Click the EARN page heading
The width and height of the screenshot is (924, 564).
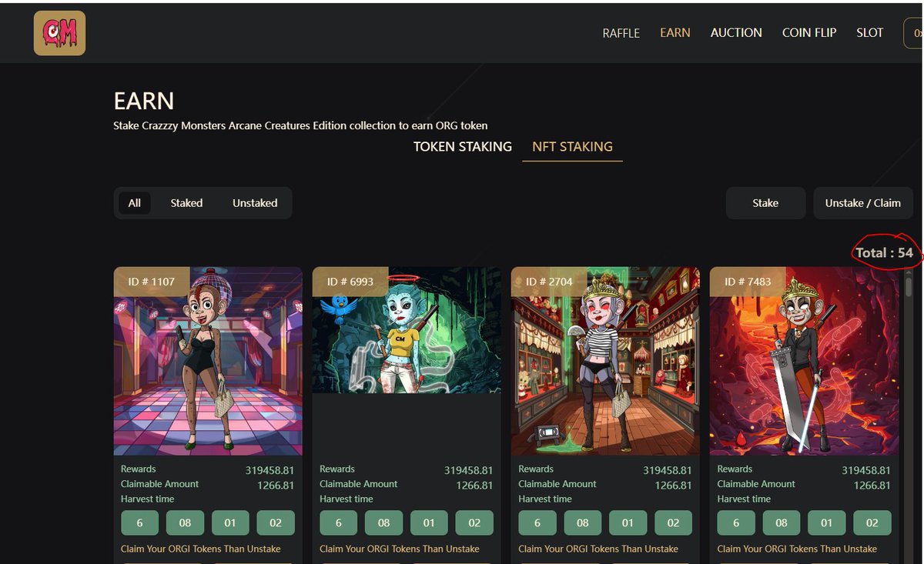[144, 101]
